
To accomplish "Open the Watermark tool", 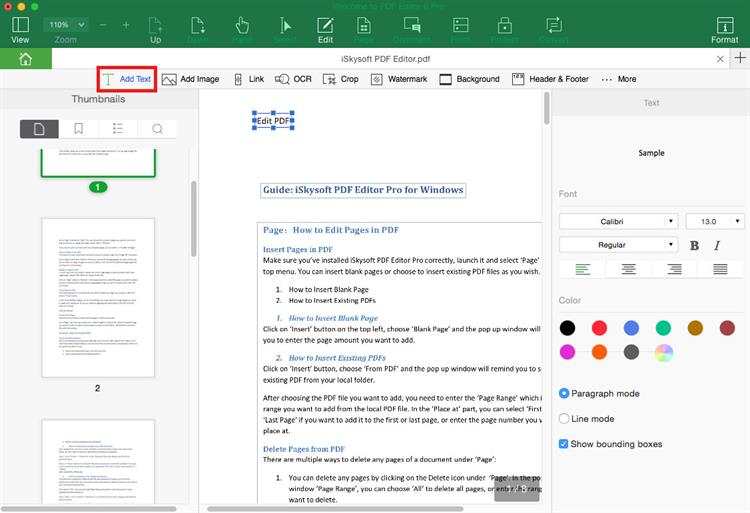I will (x=399, y=79).
